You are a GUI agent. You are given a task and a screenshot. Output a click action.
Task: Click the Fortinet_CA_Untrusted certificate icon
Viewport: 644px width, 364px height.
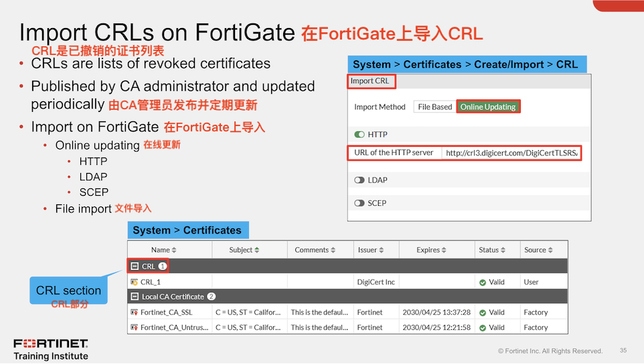pos(134,327)
